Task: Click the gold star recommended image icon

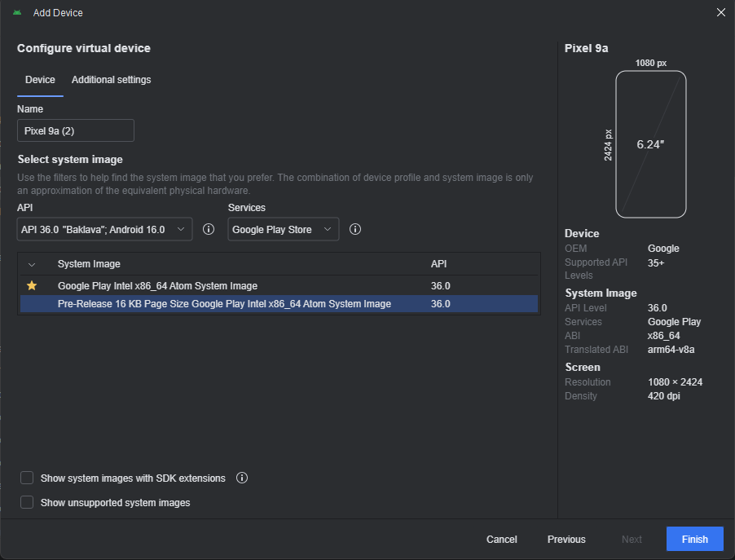Action: (x=32, y=286)
